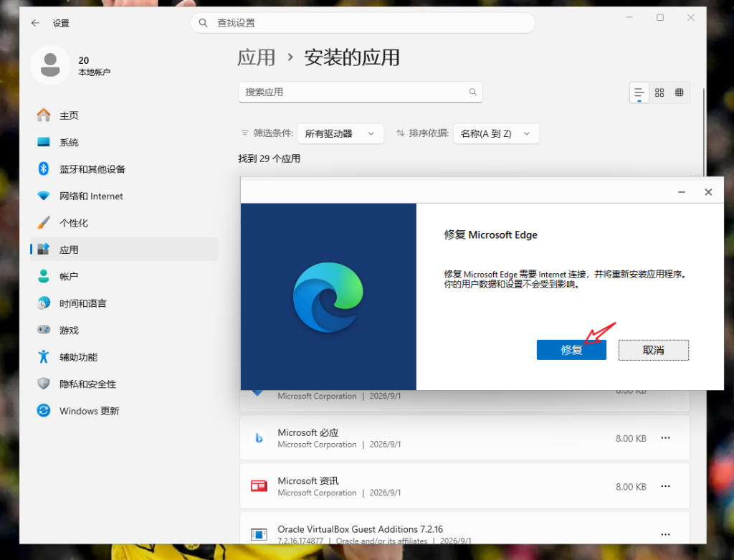Open 时间和语言 category
The width and height of the screenshot is (734, 560).
(124, 303)
